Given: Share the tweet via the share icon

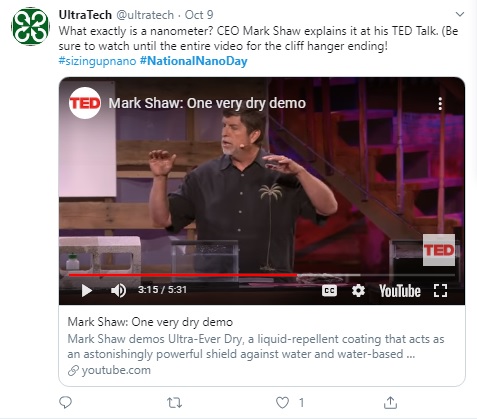Looking at the screenshot, I should [x=390, y=402].
